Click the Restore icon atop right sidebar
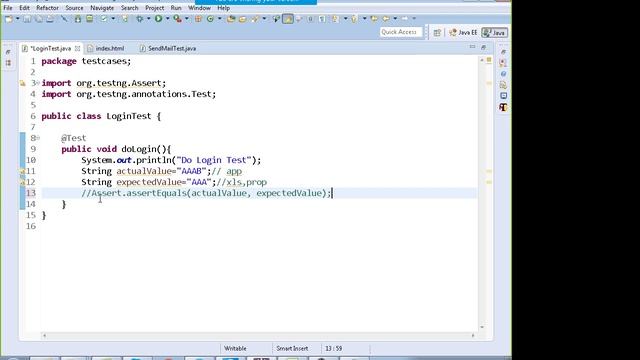Image resolution: width=640 pixels, height=360 pixels. (x=503, y=52)
